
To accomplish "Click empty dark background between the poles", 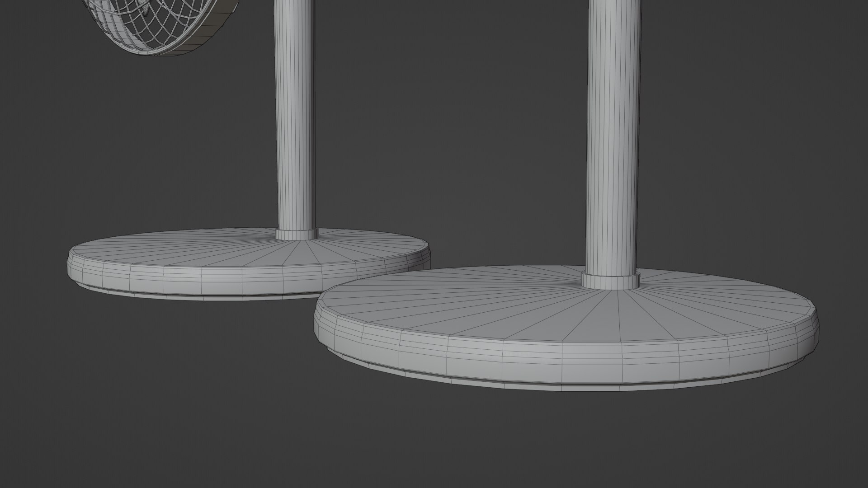I will click(x=452, y=136).
